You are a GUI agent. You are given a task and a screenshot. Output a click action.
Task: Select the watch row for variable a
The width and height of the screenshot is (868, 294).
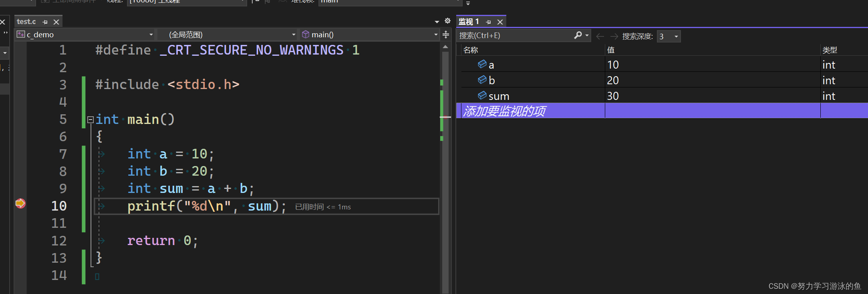[662, 65]
